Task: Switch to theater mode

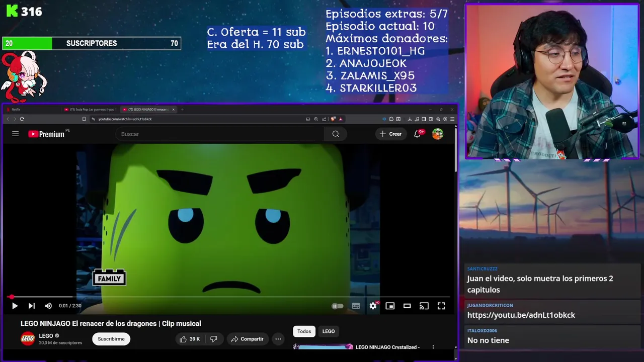Action: [407, 306]
